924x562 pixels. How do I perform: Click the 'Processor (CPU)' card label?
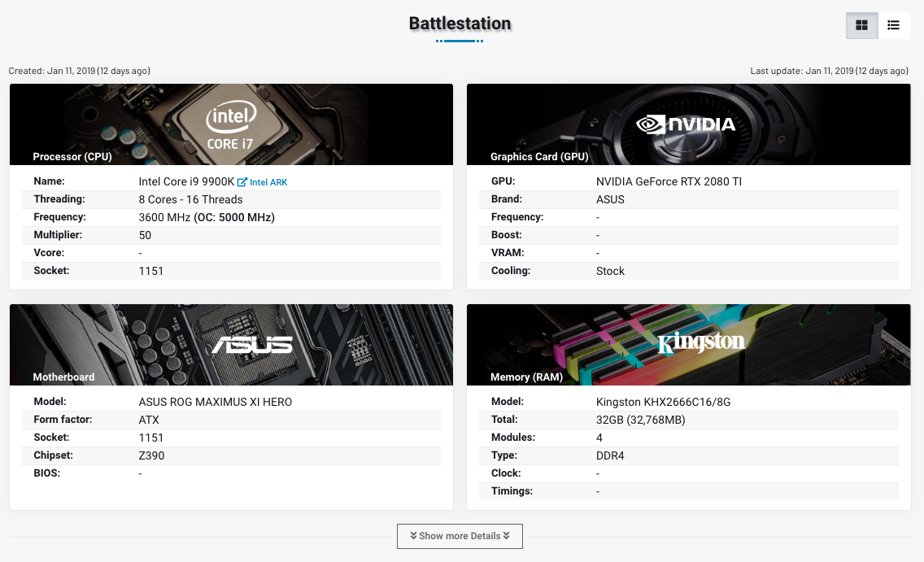(72, 157)
